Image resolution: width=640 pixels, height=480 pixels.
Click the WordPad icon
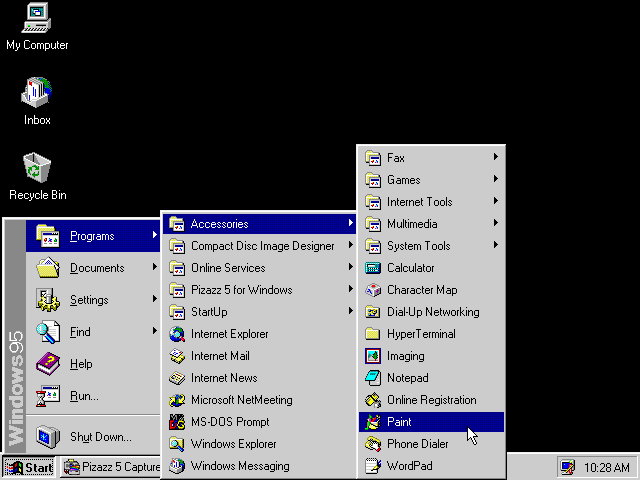point(373,467)
